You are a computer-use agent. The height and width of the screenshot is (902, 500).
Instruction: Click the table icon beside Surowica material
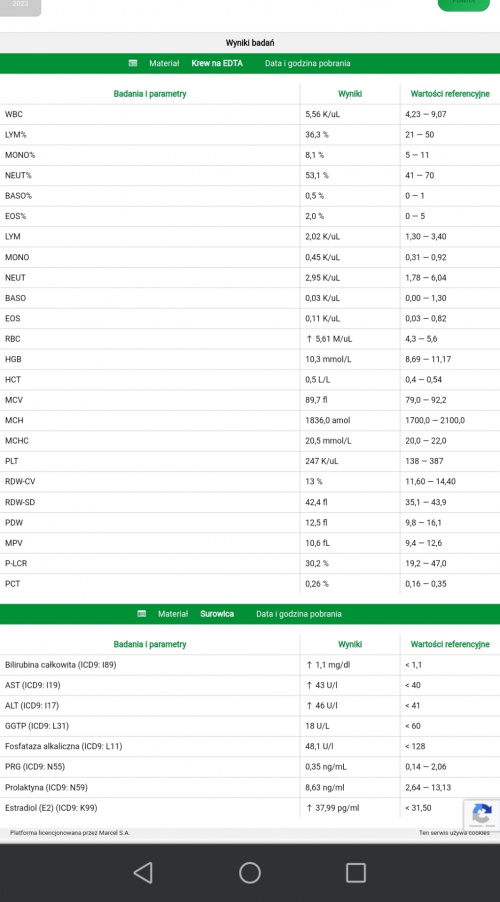pos(142,614)
